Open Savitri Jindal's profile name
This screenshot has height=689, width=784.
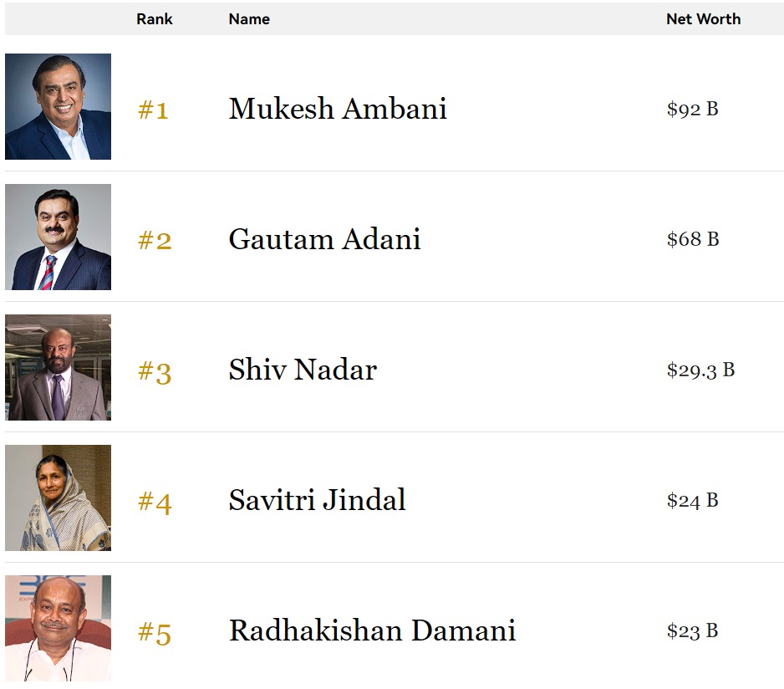click(x=317, y=500)
